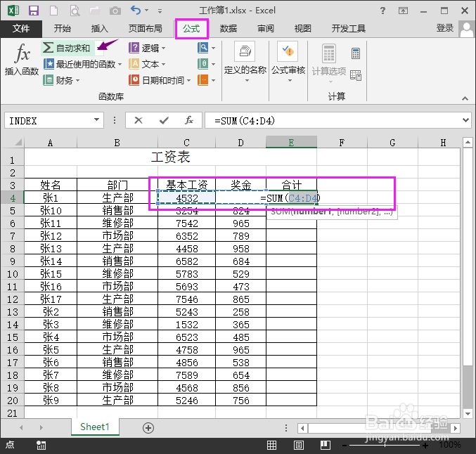The image size is (476, 454).
Task: Click the Calculate Sheet icon
Action: coord(356,75)
